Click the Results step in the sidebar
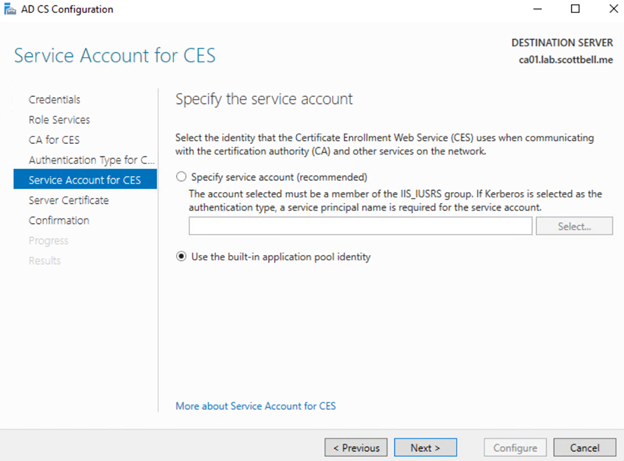The image size is (624, 461). point(44,260)
